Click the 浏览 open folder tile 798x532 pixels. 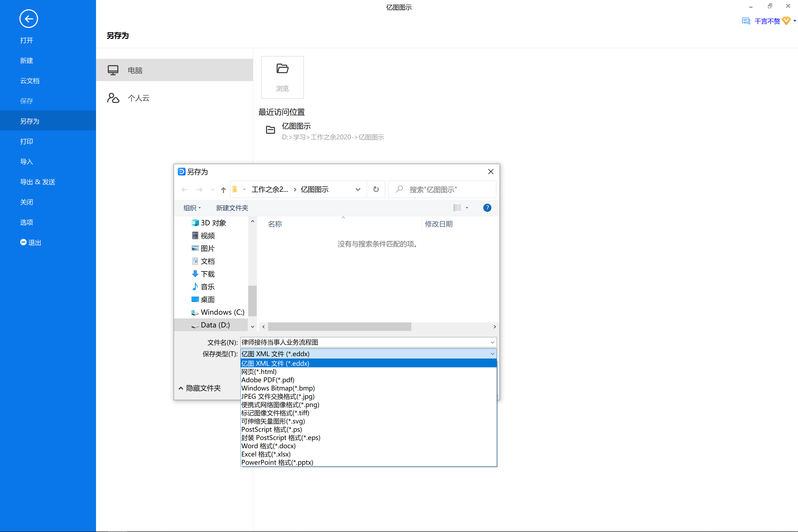pyautogui.click(x=282, y=77)
